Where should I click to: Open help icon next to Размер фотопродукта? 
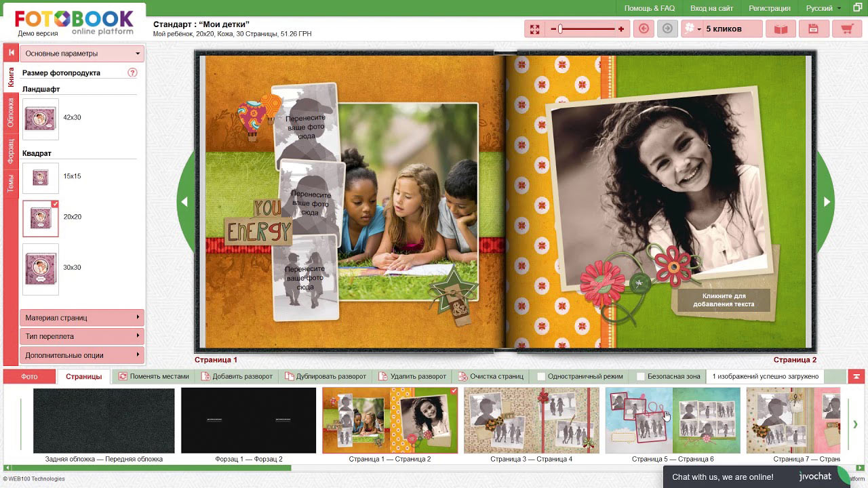(132, 73)
